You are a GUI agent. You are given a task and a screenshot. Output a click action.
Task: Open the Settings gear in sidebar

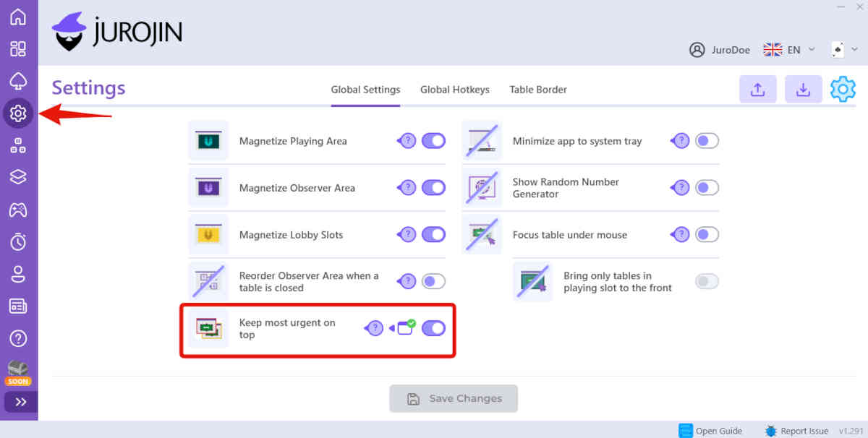click(x=18, y=113)
